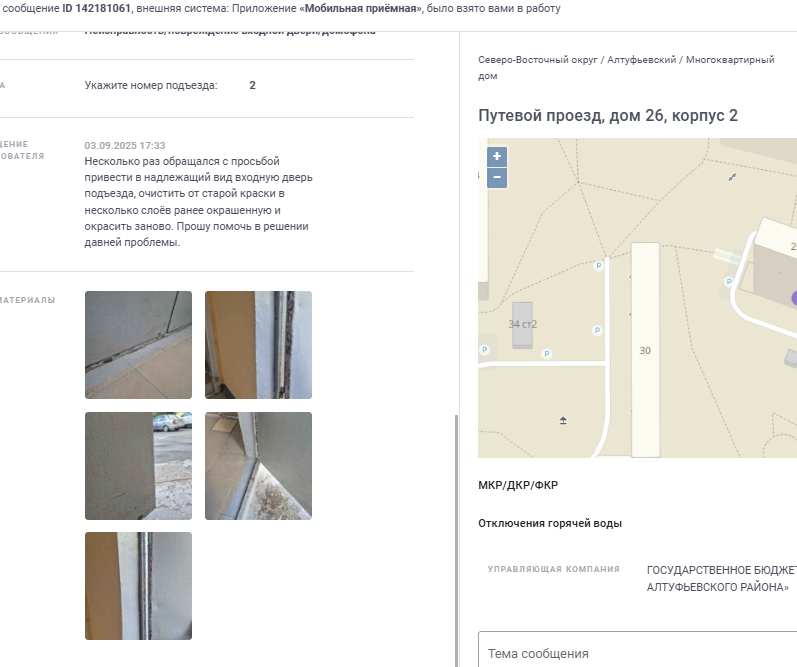Open fourth photo of door corner threshold
Image resolution: width=797 pixels, height=667 pixels.
point(258,466)
